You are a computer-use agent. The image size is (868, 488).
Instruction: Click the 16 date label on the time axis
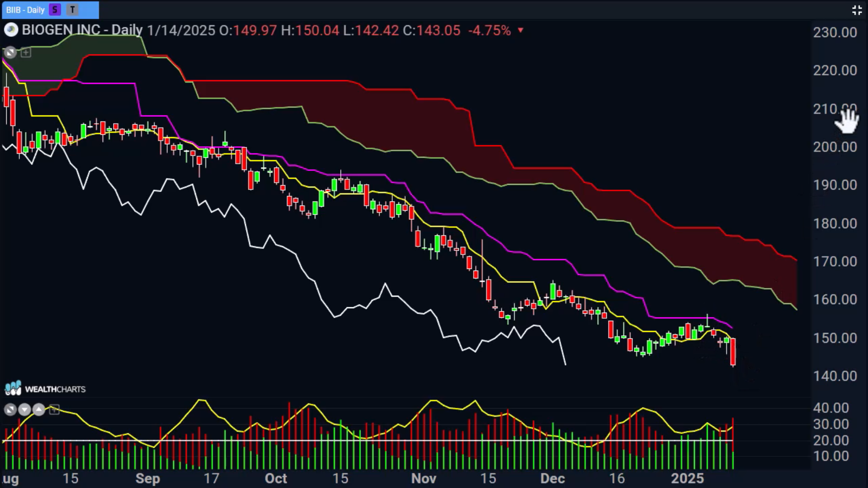(x=617, y=479)
